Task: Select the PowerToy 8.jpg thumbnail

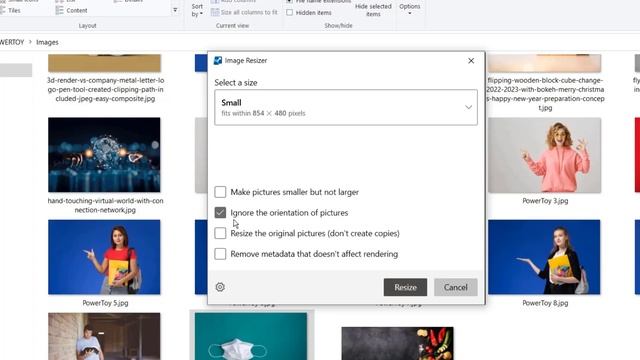Action: tap(544, 257)
